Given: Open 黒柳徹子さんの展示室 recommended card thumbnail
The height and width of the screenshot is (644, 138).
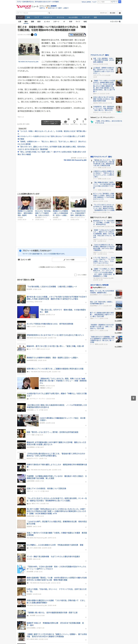Looking at the screenshot, I should coord(26,203).
